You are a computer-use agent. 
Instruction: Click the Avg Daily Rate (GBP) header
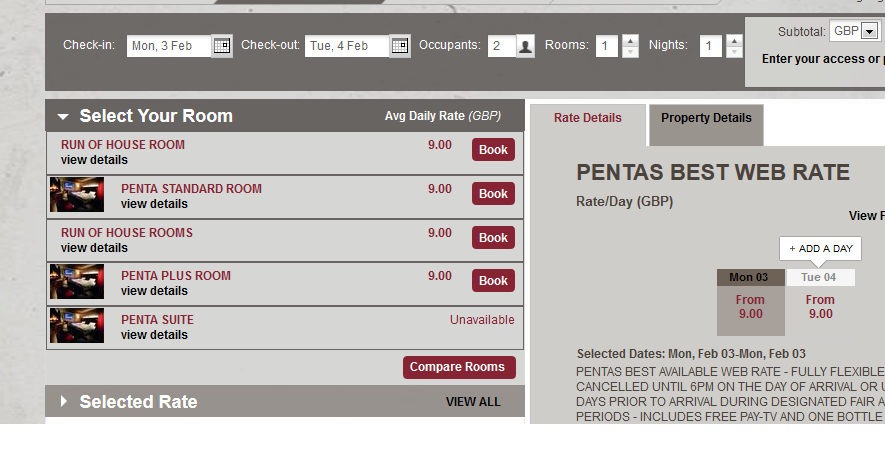442,116
